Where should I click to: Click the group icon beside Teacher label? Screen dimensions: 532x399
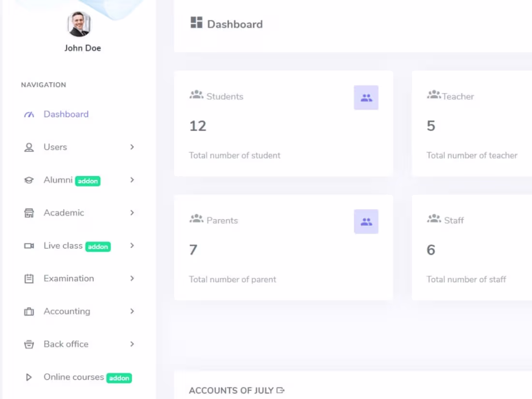click(434, 95)
